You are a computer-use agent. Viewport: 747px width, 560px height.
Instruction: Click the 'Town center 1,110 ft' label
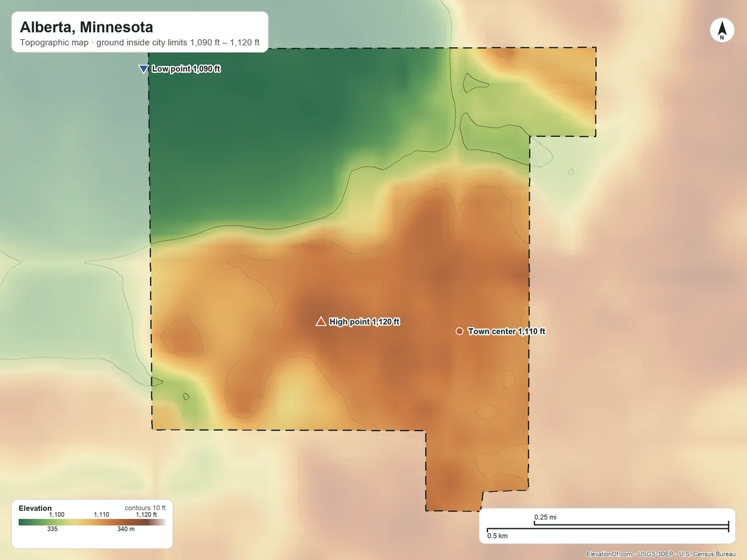507,332
